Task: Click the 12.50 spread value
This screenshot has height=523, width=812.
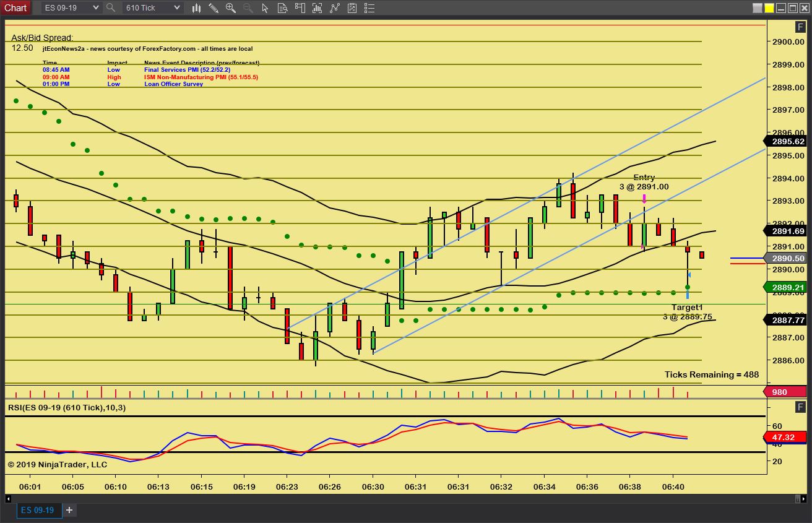Action: tap(22, 48)
